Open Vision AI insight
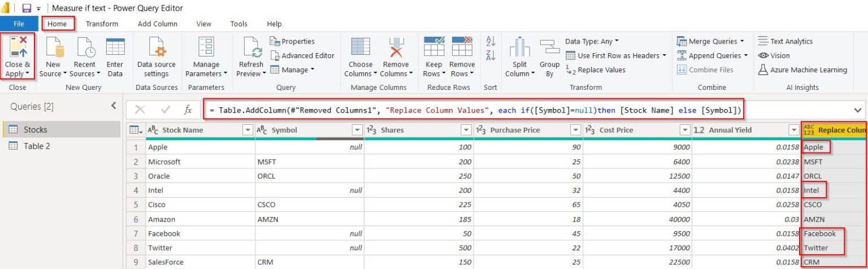Image resolution: width=868 pixels, height=269 pixels. coord(774,55)
